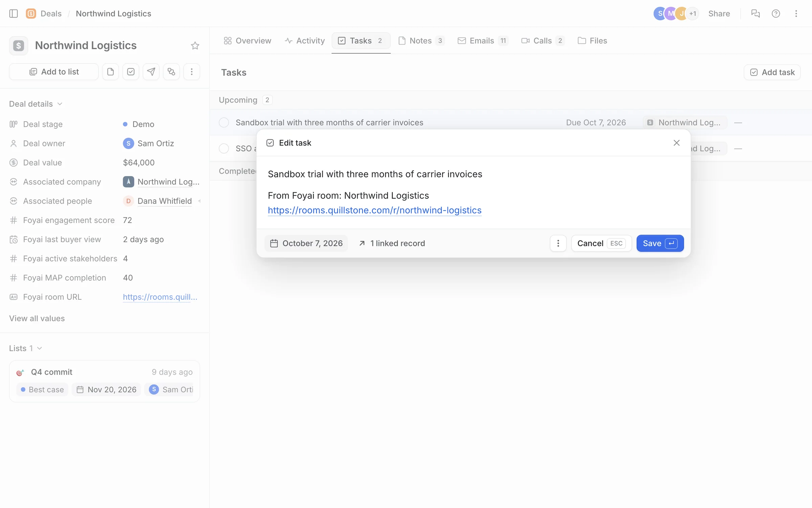Click the Share button
This screenshot has height=508, width=812.
pos(719,14)
